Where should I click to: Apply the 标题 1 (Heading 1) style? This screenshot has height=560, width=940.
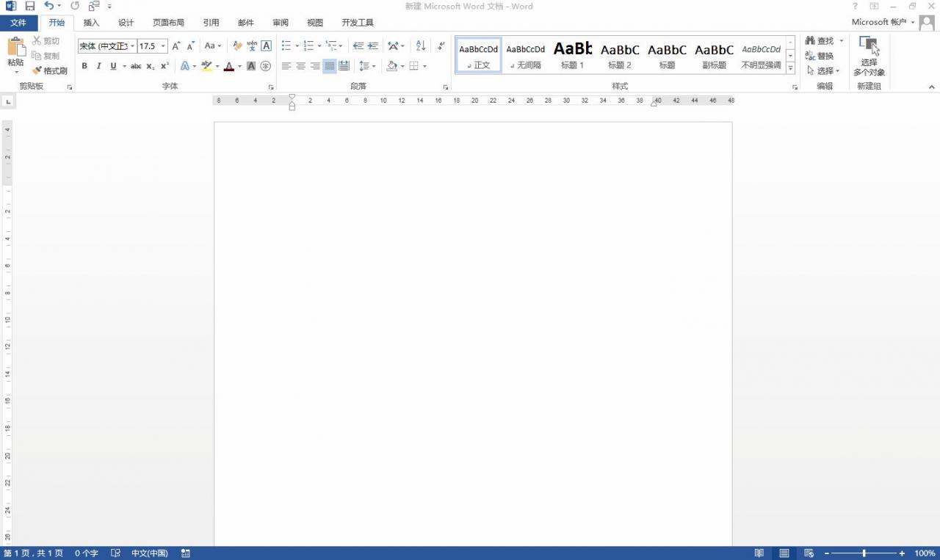[x=573, y=55]
